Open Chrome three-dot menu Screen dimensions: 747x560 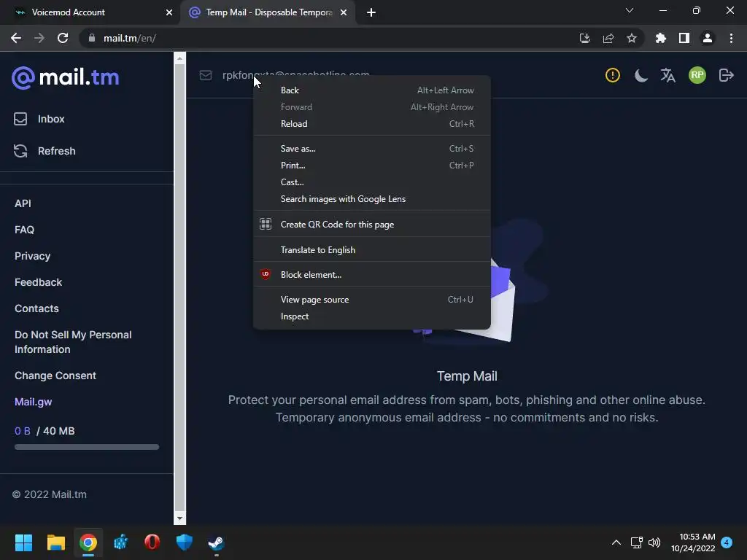pos(731,38)
